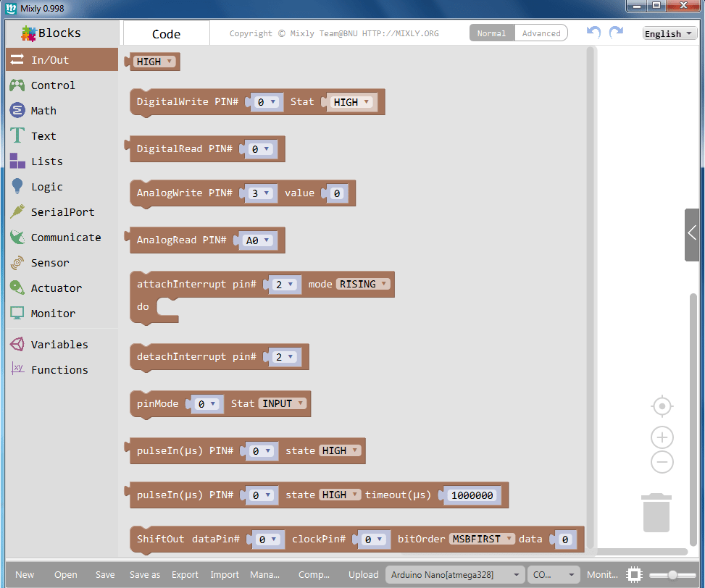Click the Save as button
Viewport: 705px width, 588px height.
point(145,574)
